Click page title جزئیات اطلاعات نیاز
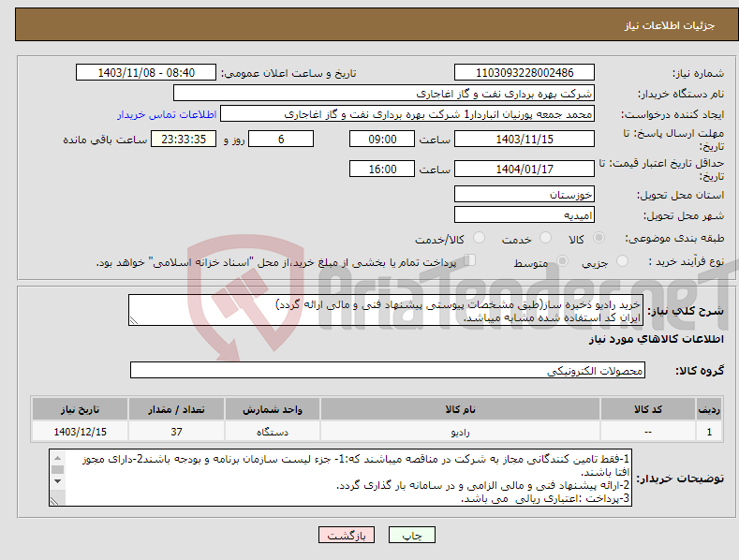Viewport: 739px width, 560px height. pos(670,25)
